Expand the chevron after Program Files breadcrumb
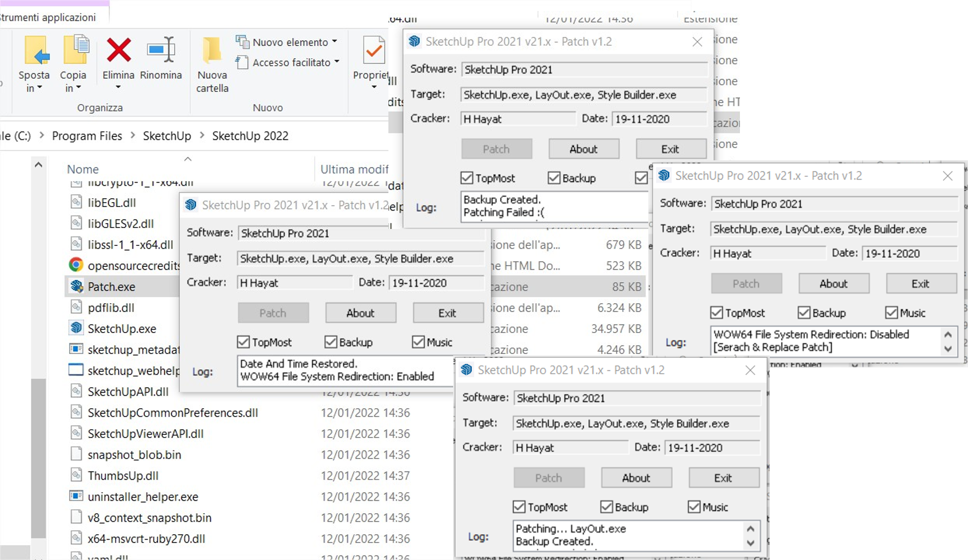 click(x=132, y=135)
